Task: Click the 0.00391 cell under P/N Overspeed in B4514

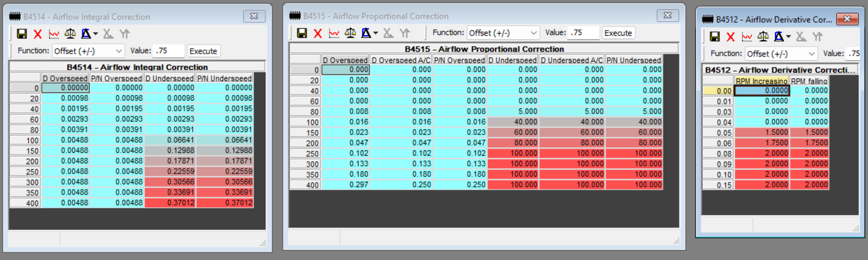Action: 116,129
